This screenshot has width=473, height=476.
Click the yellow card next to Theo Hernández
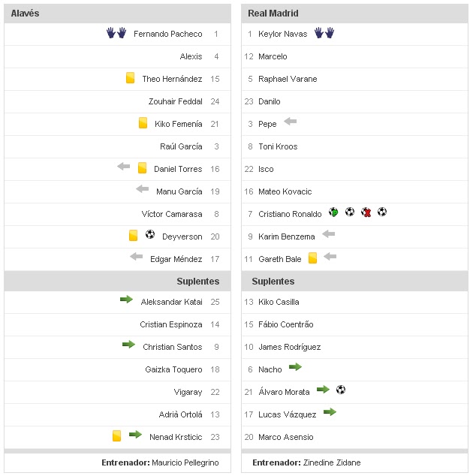[x=130, y=78]
